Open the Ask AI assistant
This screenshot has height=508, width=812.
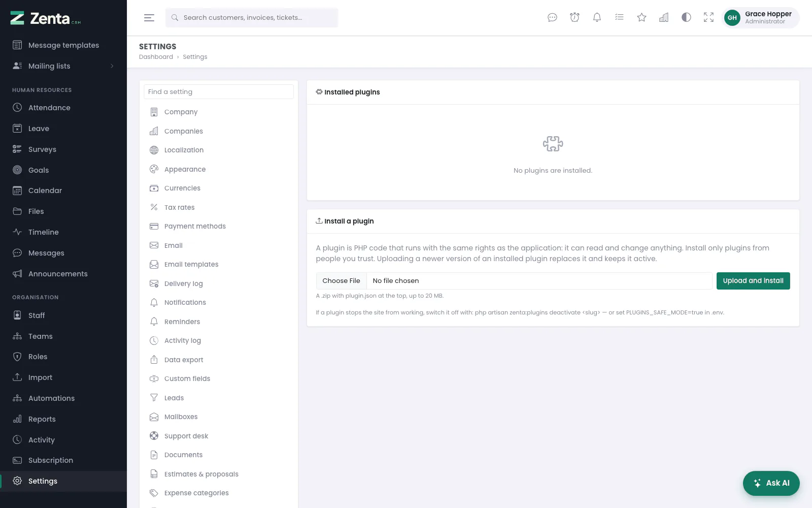[x=771, y=483]
